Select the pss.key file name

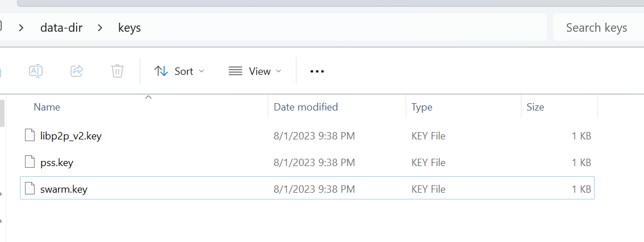(57, 163)
